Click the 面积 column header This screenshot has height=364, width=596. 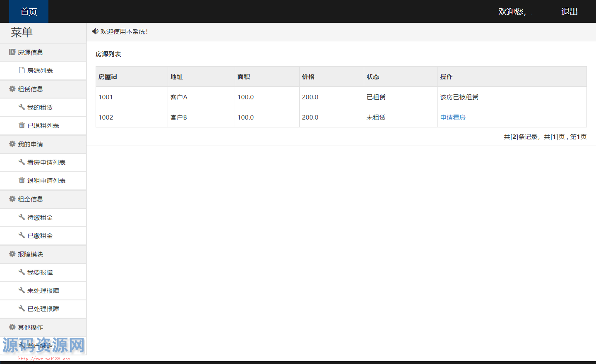[x=267, y=77]
